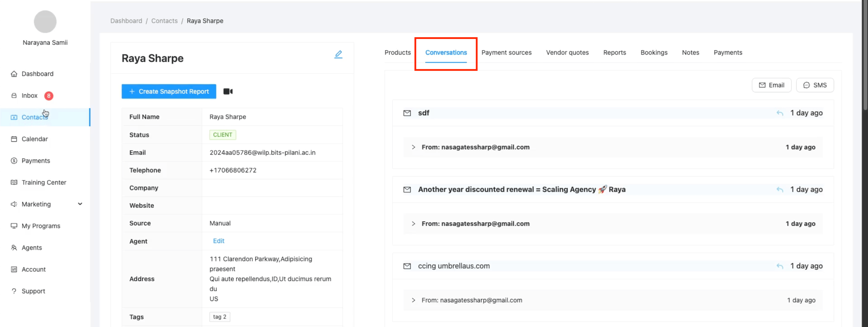
Task: Switch to Vendor quotes tab
Action: tap(567, 53)
